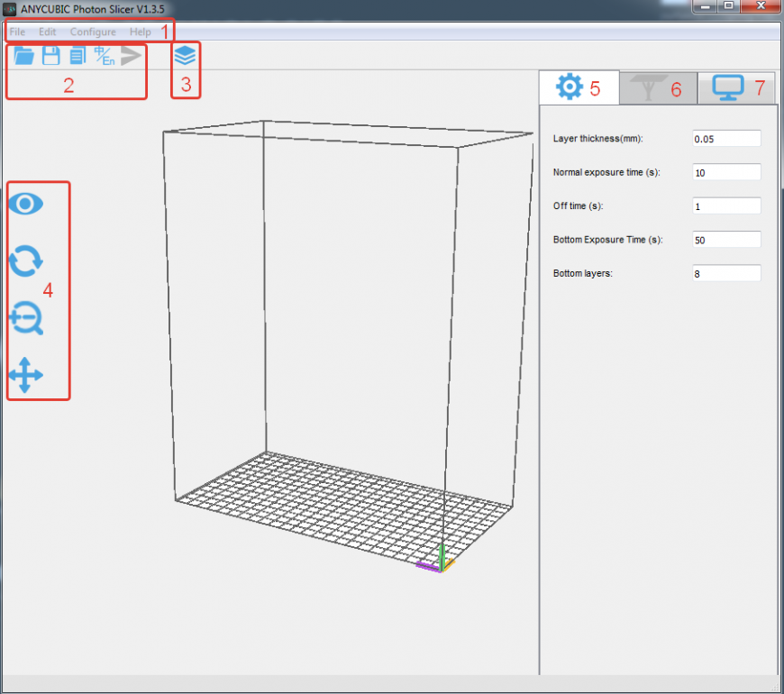Select the Rotate tool icon
The image size is (784, 694).
(25, 261)
